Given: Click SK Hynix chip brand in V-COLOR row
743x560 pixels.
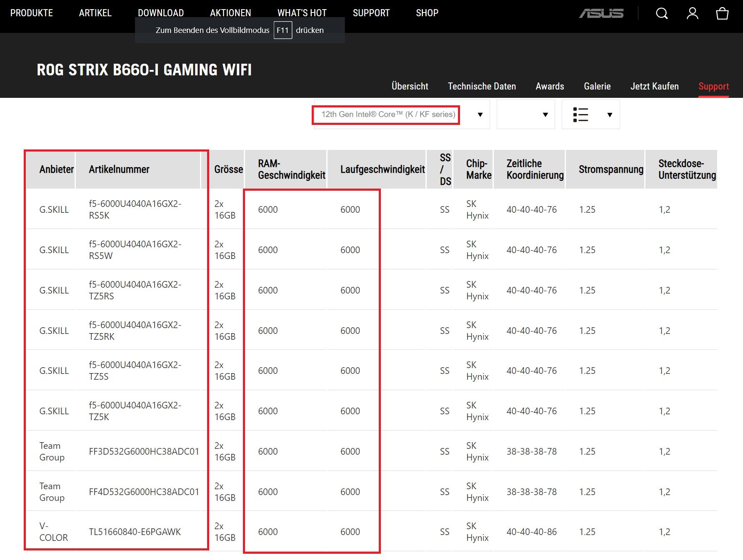Looking at the screenshot, I should coord(477,532).
